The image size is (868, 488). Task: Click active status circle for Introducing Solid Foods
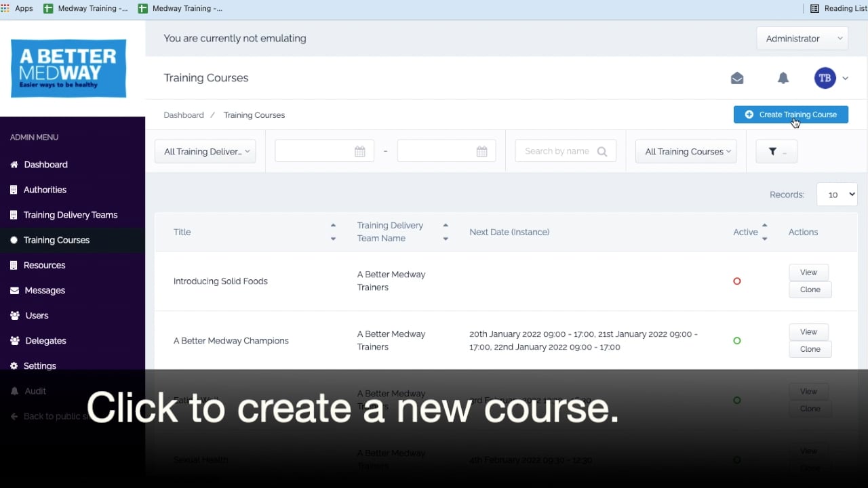(x=737, y=281)
